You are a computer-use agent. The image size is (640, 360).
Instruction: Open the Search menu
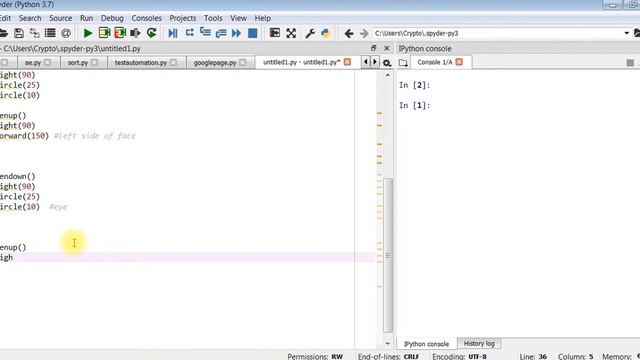tap(30, 18)
